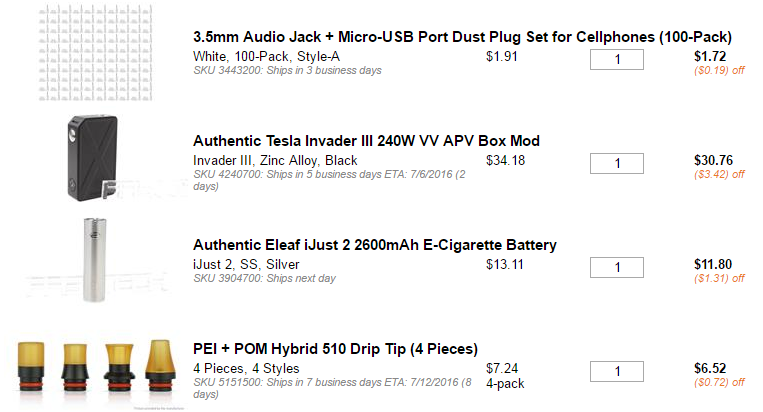This screenshot has width=763, height=412.
Task: Click the SKU 3904700 ships next day text
Action: tap(264, 278)
